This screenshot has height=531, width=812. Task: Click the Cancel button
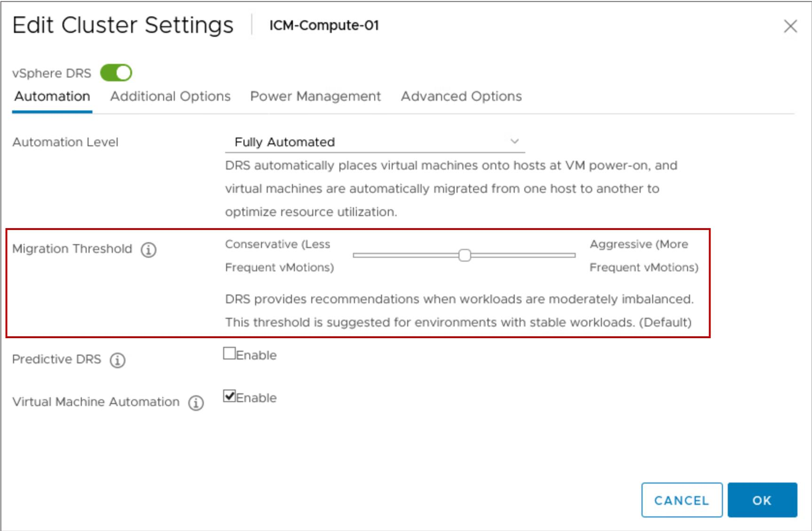682,500
